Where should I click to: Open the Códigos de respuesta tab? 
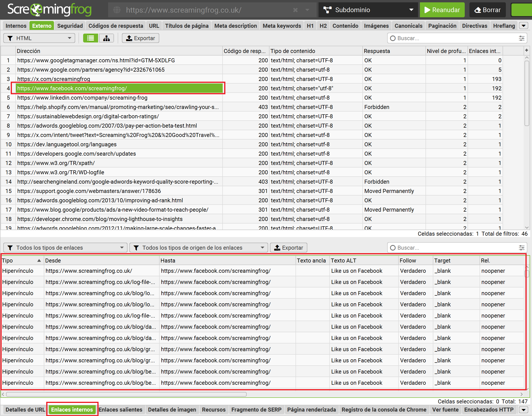[x=116, y=26]
